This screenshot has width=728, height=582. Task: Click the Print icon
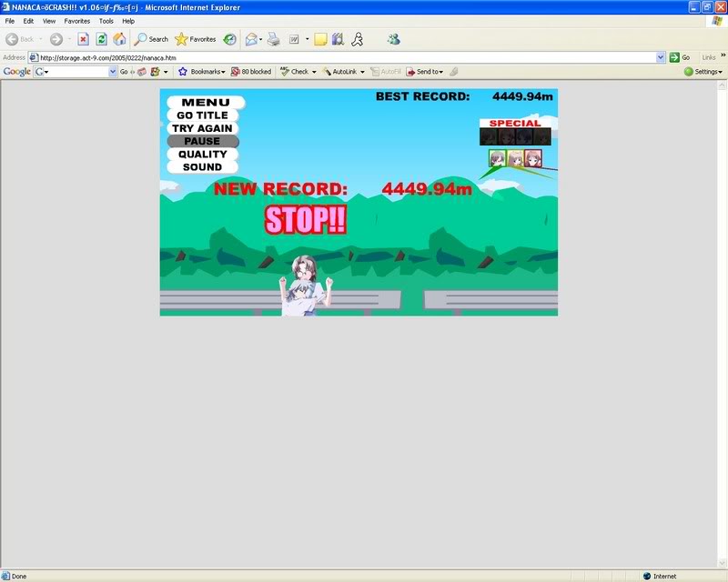[270, 39]
